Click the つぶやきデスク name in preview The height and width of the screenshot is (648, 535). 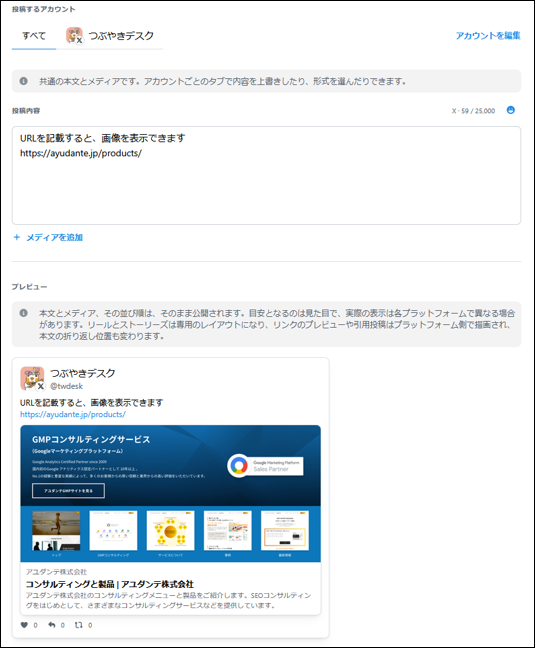click(83, 373)
